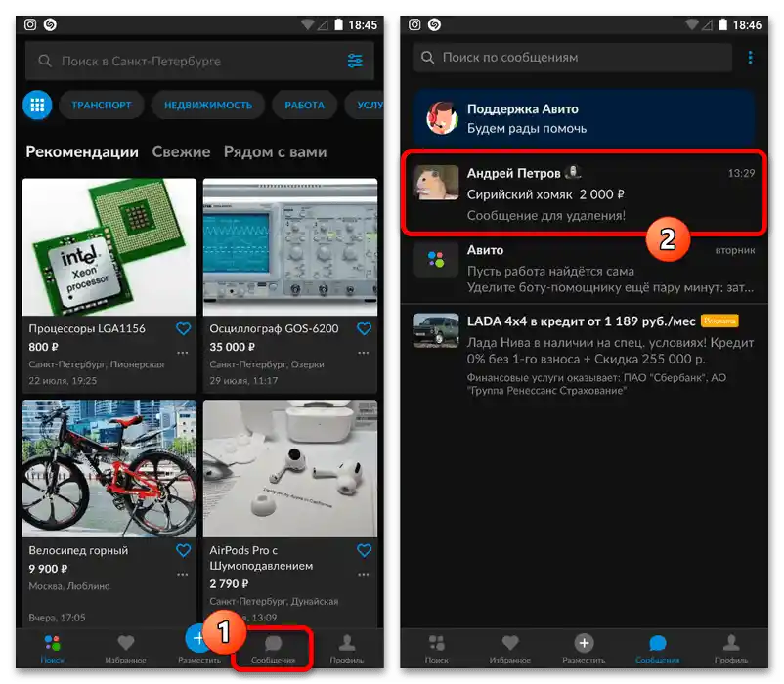
Task: Tap the Instagram notification icon on the messages screen
Action: coord(414,24)
